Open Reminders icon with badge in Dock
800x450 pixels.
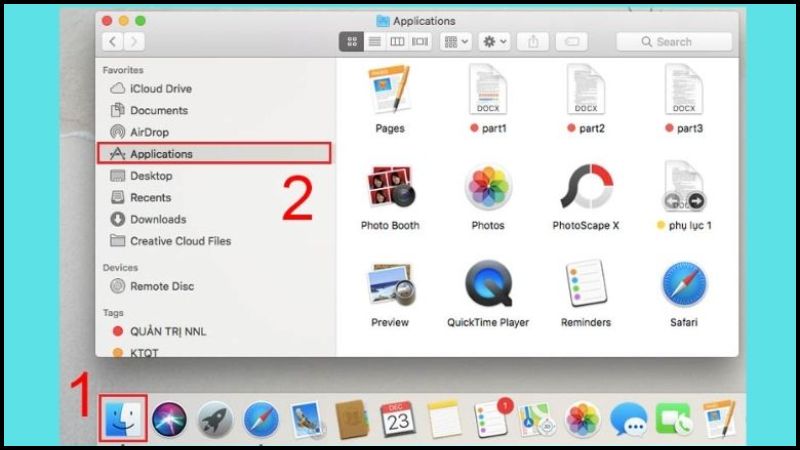[x=491, y=419]
